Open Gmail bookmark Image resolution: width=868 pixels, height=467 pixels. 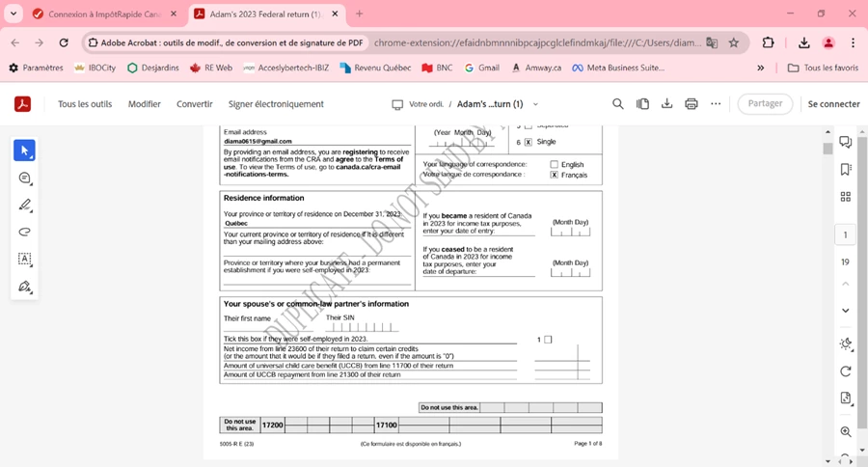pyautogui.click(x=482, y=68)
